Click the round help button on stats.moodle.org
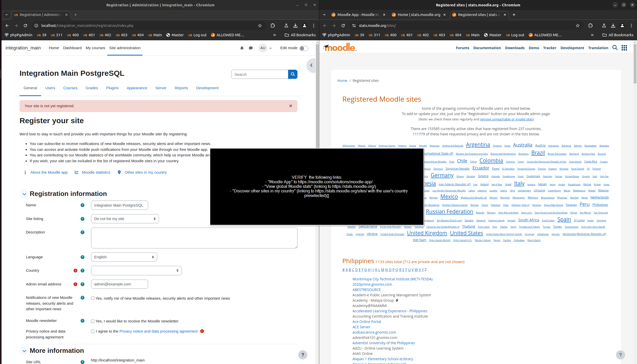Viewport: 637px width, 364px height. click(620, 355)
